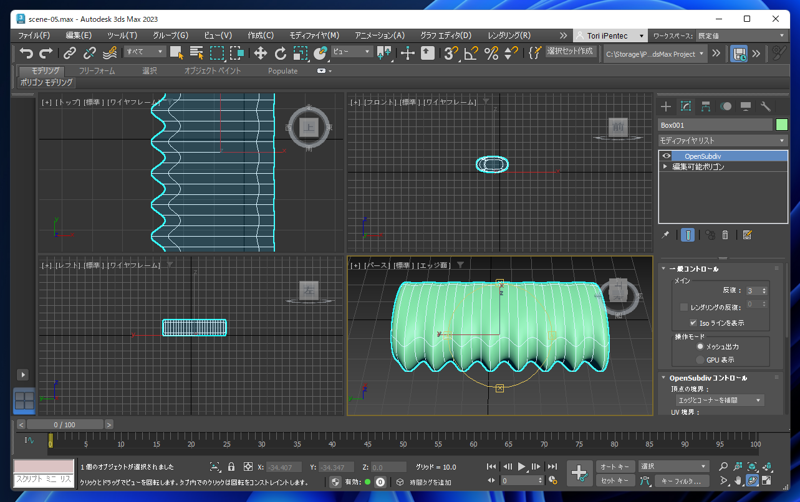The height and width of the screenshot is (502, 800).
Task: Toggle Window/Crossing selection icon
Action: click(237, 53)
